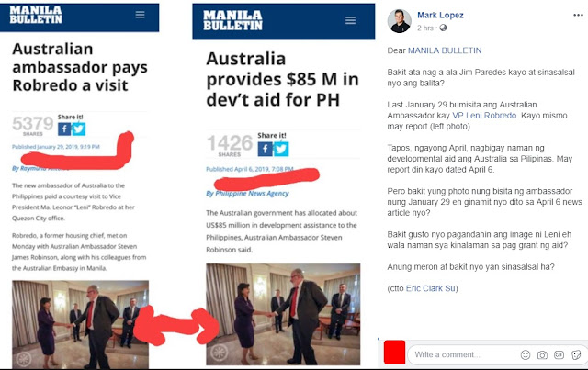Insert an emoji in the comment box
Image resolution: width=588 pixels, height=370 pixels.
526,354
